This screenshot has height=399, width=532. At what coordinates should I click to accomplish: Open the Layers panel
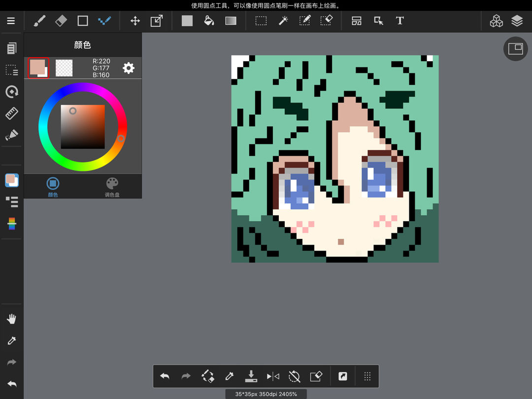point(517,21)
